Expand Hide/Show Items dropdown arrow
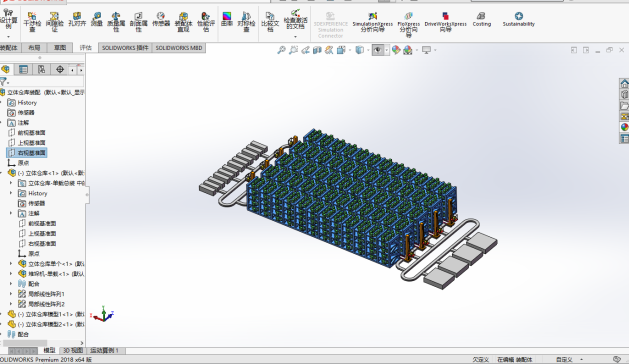This screenshot has width=629, height=364. pos(387,50)
